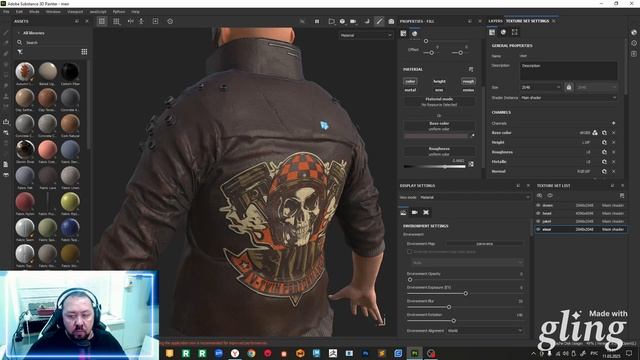Toggle the emiss channel button in Material
640x360 pixels.
coord(468,90)
